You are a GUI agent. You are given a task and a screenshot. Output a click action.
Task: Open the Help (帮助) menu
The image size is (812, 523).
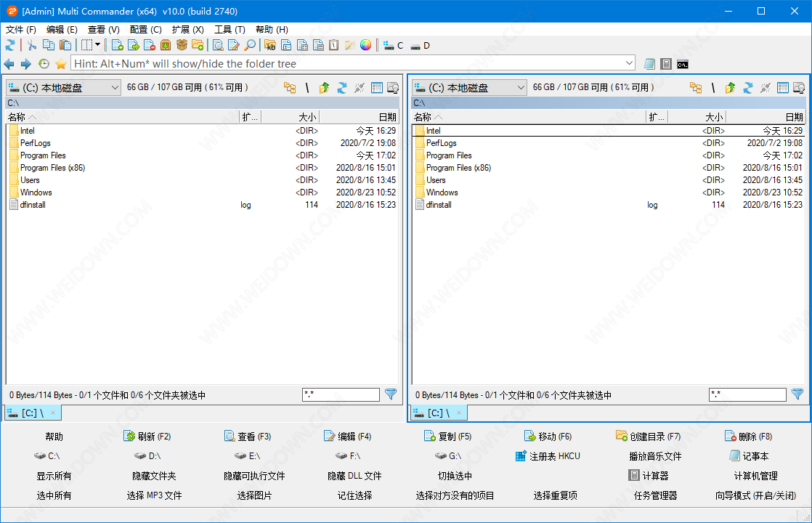point(272,30)
